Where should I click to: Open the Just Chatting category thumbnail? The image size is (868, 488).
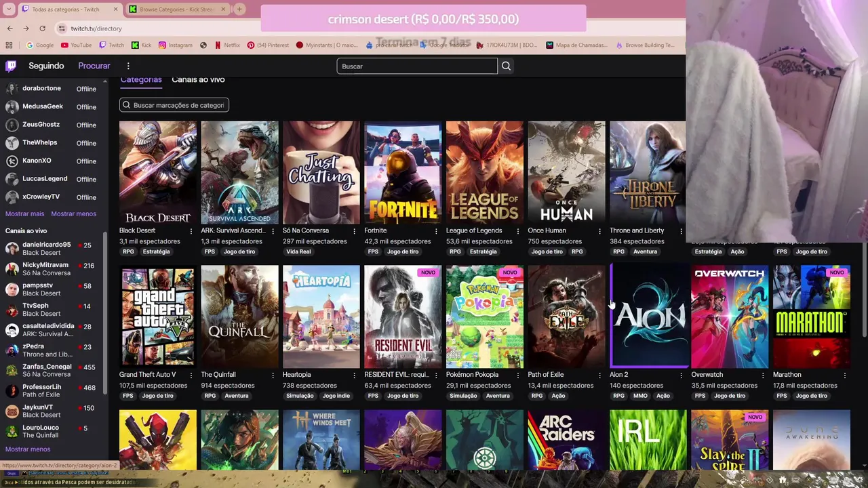tap(321, 173)
